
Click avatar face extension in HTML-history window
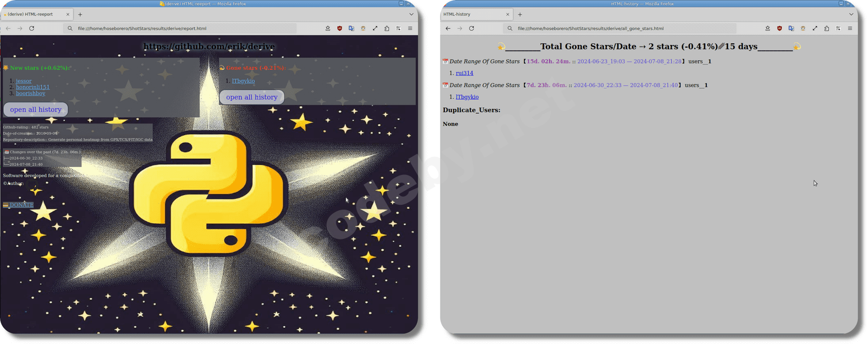(x=803, y=28)
